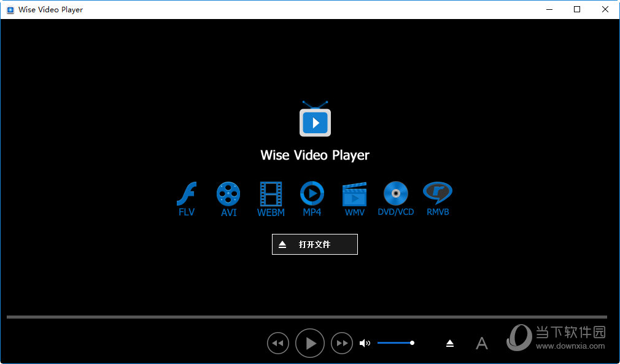
Task: Close the Wise Video Player window
Action: 605,9
